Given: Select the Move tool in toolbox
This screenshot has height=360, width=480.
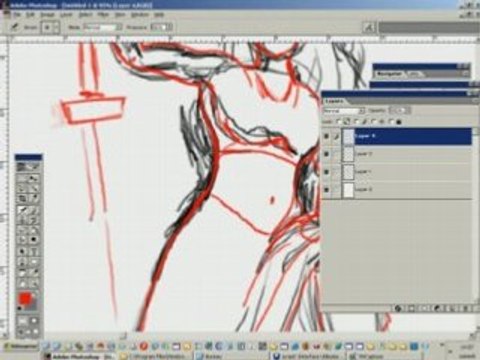Looking at the screenshot, I should (33, 179).
